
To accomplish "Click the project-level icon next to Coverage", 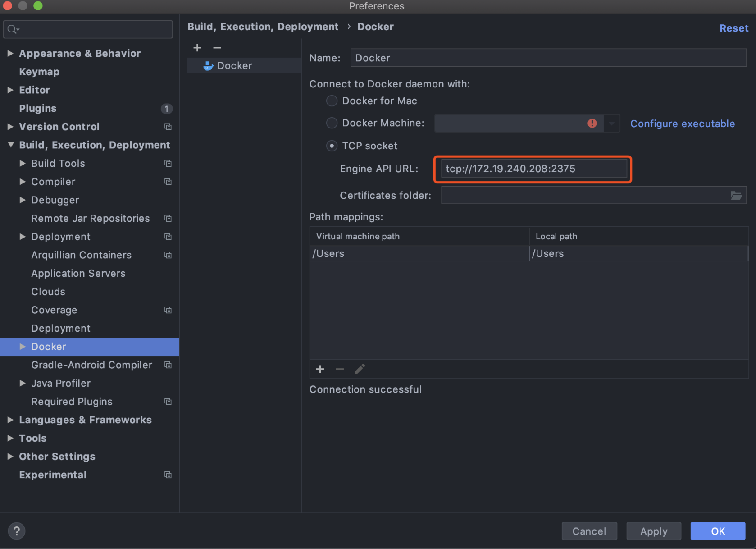I will (168, 310).
